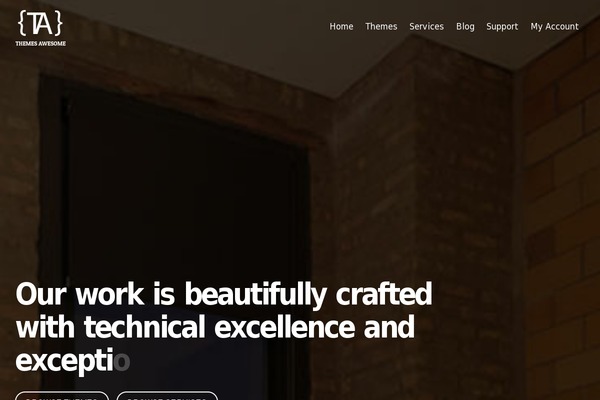Click the left outlined button under the headline

click(62, 396)
